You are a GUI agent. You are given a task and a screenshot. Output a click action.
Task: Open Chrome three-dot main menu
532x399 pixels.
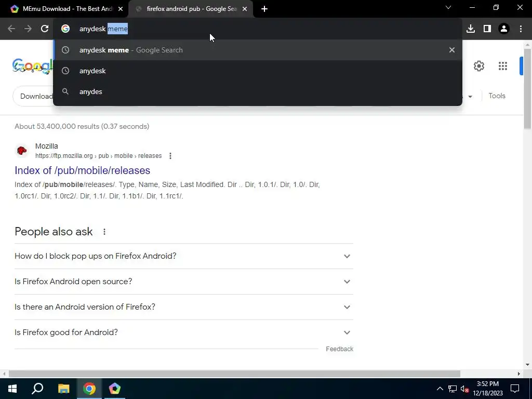(x=521, y=29)
